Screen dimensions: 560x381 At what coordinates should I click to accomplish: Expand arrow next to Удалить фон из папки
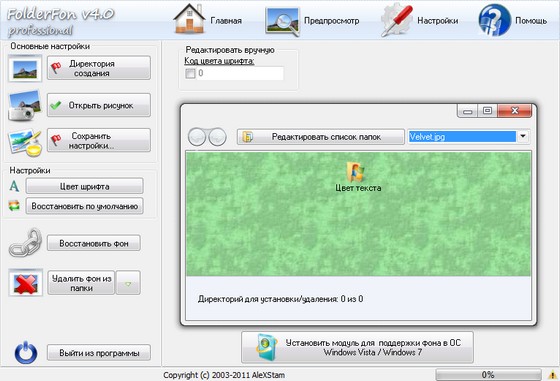pyautogui.click(x=128, y=283)
